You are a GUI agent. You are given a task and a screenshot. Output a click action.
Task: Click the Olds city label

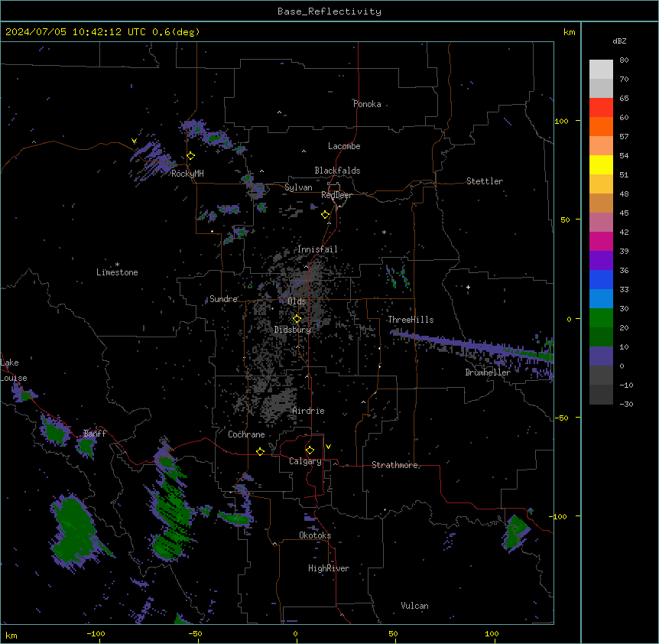tap(297, 301)
